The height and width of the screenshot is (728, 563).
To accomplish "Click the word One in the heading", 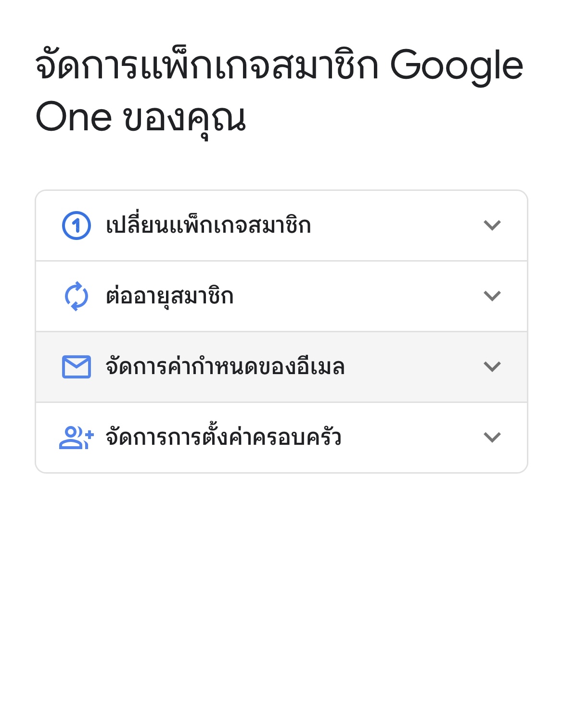I will tap(74, 117).
